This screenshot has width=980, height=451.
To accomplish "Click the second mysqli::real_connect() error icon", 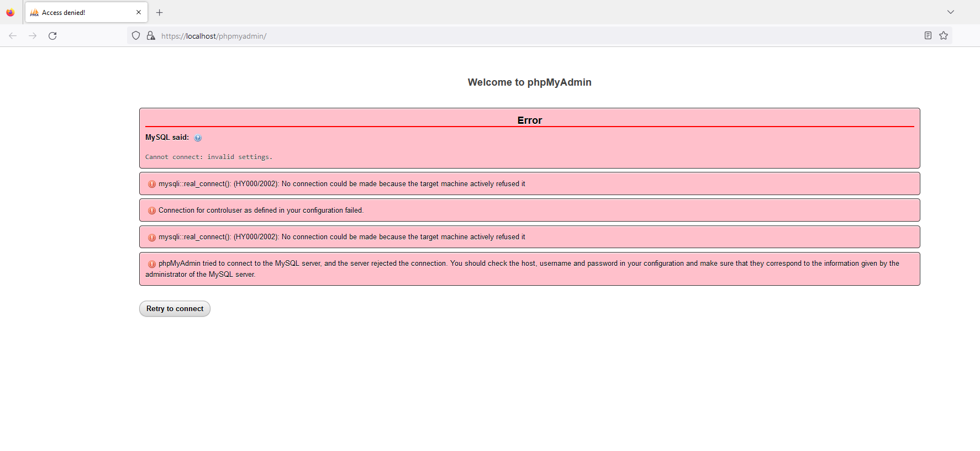I will click(x=152, y=237).
